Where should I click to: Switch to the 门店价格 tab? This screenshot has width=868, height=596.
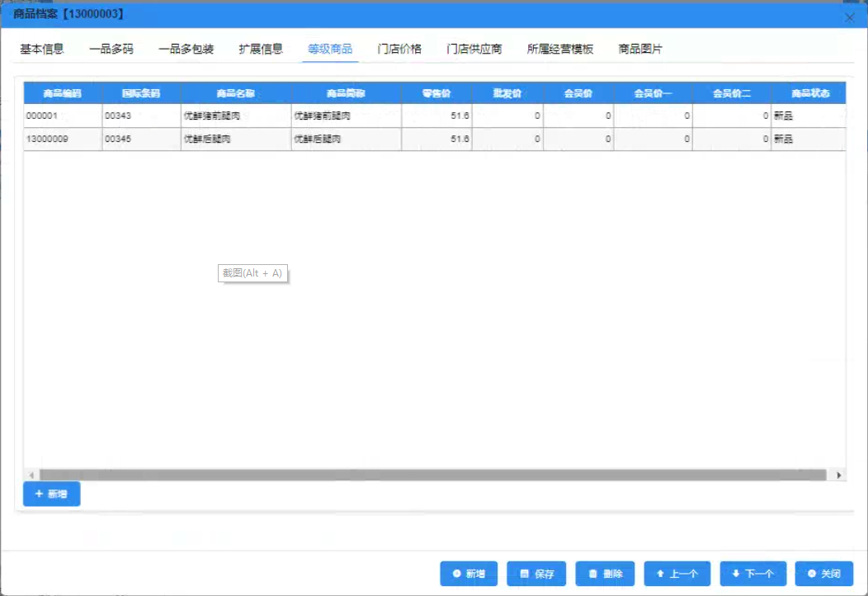tap(399, 49)
